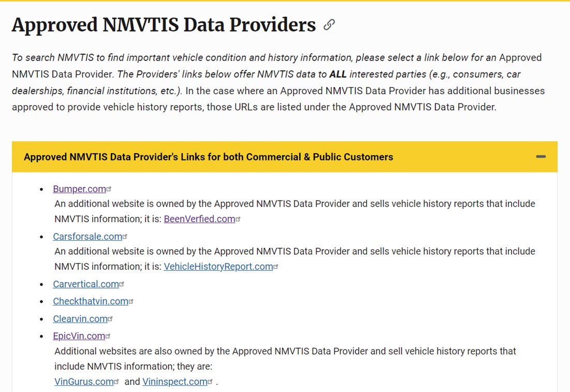Open the BeenVerfied.com link
This screenshot has width=570, height=392.
[x=199, y=219]
